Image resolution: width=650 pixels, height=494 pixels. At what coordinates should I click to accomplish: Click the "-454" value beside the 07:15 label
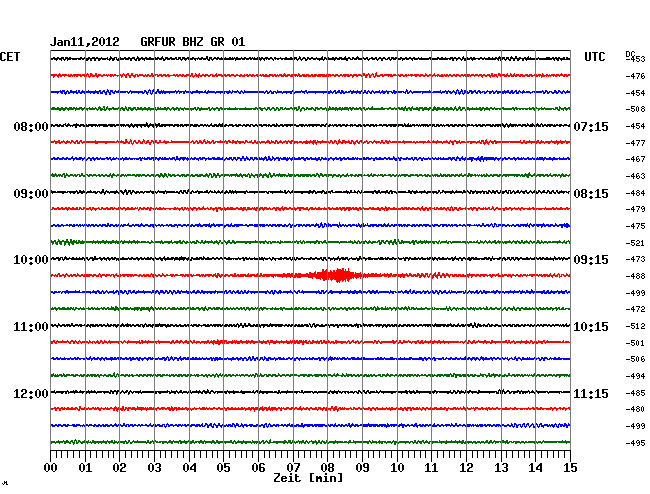[635, 126]
